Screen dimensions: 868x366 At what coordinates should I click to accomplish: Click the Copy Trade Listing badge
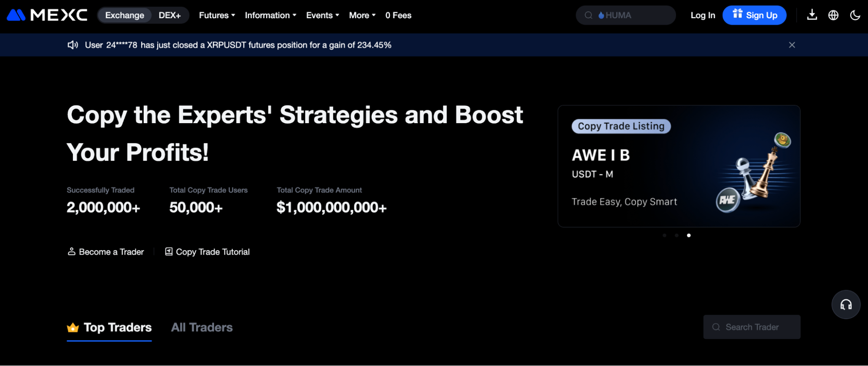point(621,126)
